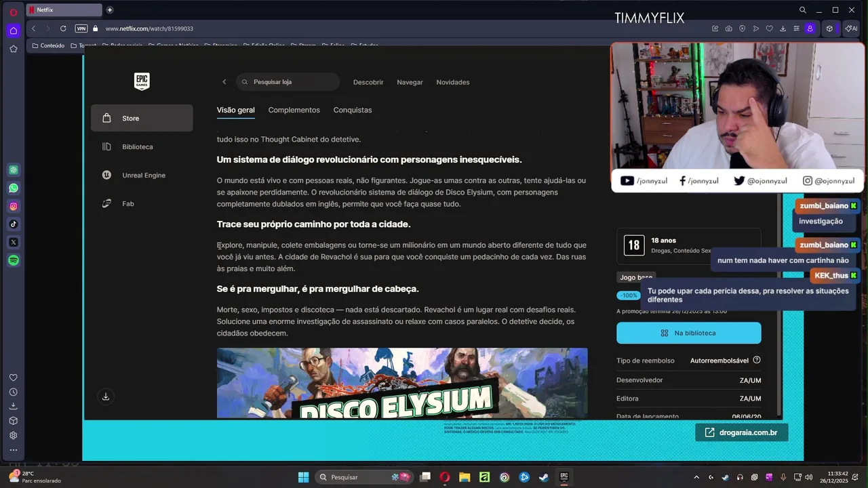
Task: Go back with Epic store chevron
Action: click(x=224, y=82)
